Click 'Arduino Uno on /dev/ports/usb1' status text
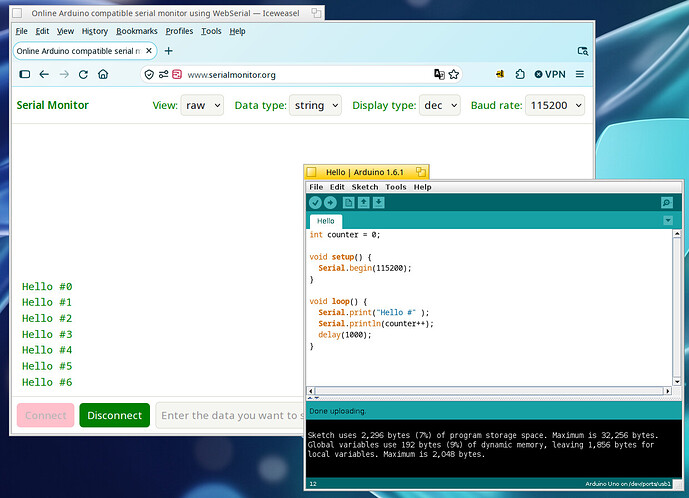 pyautogui.click(x=628, y=484)
